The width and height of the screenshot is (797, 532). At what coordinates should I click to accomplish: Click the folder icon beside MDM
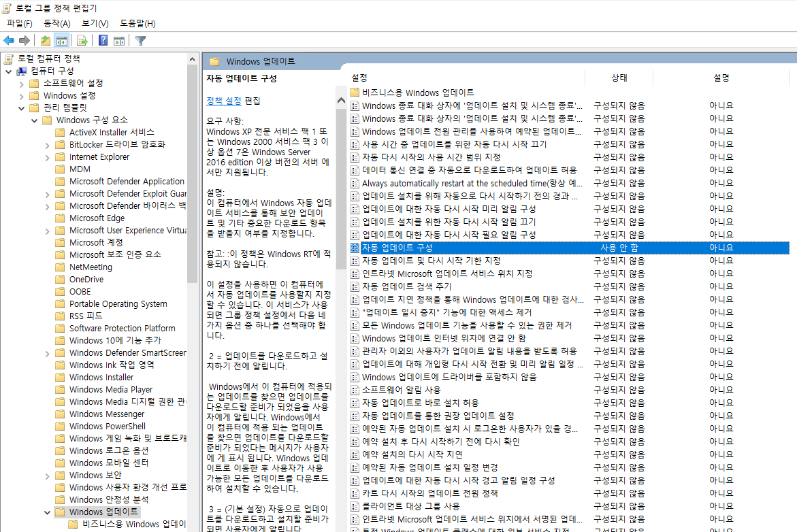pyautogui.click(x=60, y=169)
